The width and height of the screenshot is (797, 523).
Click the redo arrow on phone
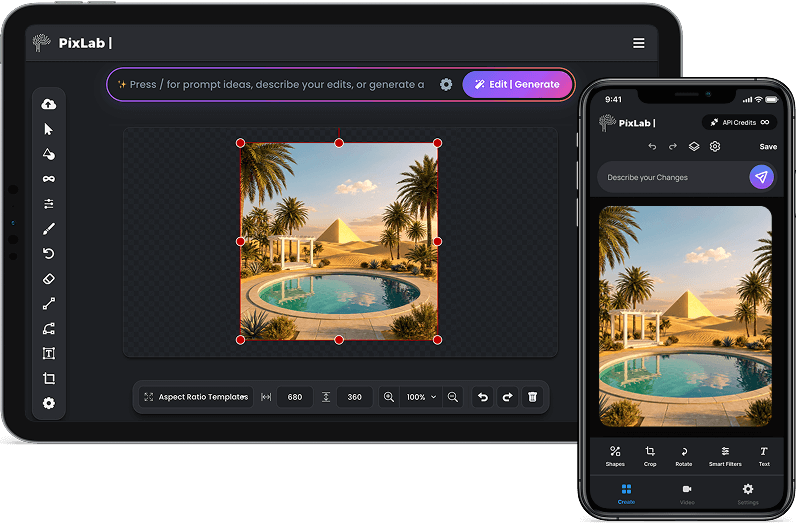point(672,146)
